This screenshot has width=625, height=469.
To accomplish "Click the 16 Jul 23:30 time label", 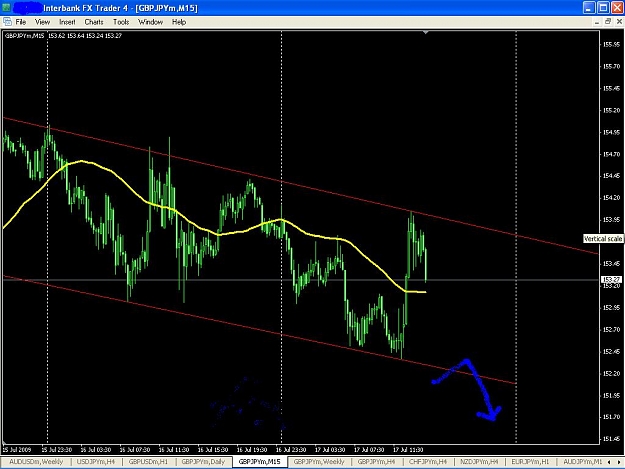I will (291, 449).
